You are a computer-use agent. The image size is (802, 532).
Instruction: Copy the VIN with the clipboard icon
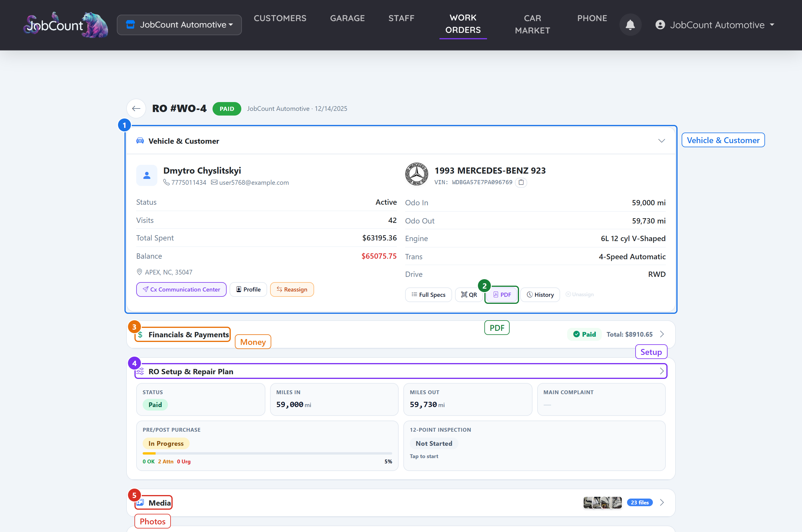tap(521, 182)
